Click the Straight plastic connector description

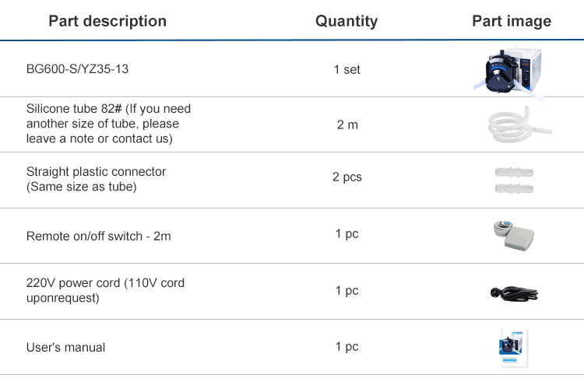[x=96, y=179]
